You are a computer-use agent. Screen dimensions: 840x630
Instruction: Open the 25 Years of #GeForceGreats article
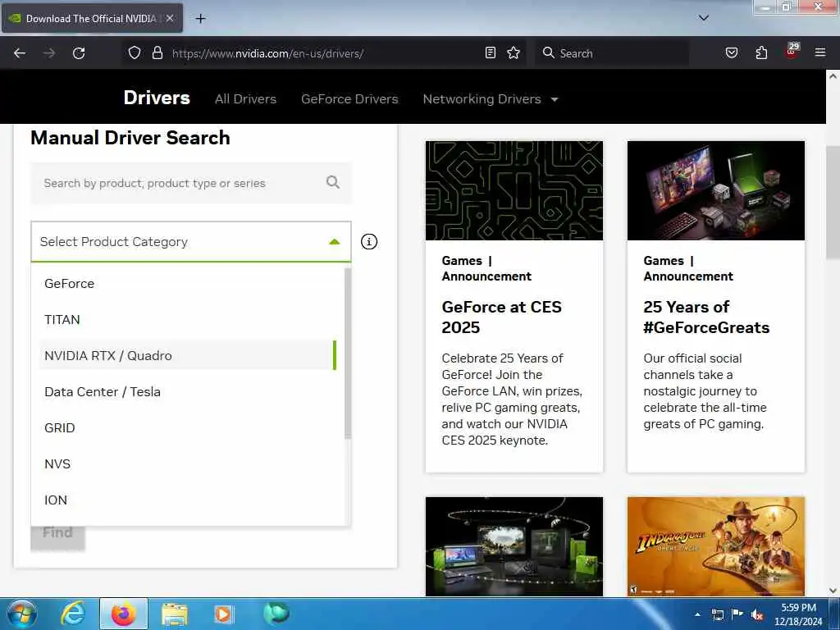[x=706, y=317]
